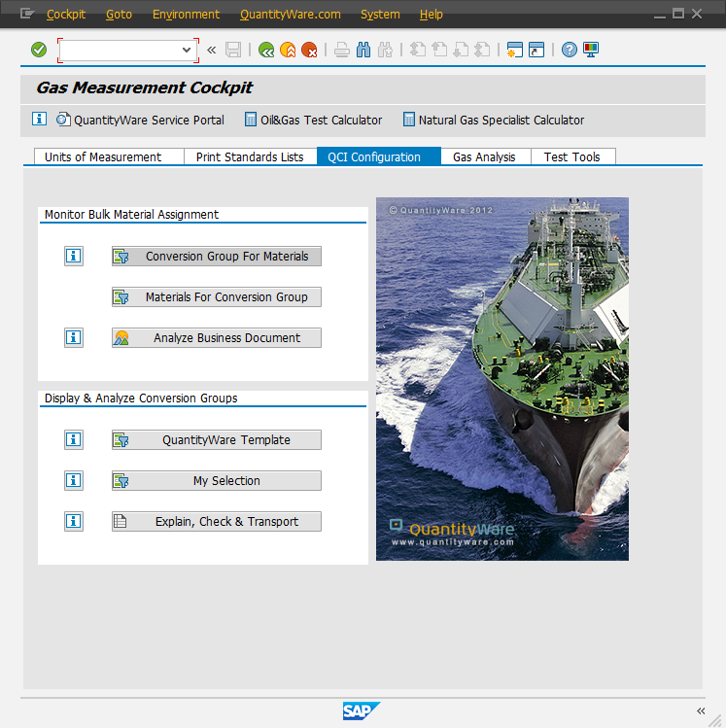Click the Save diskette icon
The width and height of the screenshot is (726, 728).
[233, 50]
